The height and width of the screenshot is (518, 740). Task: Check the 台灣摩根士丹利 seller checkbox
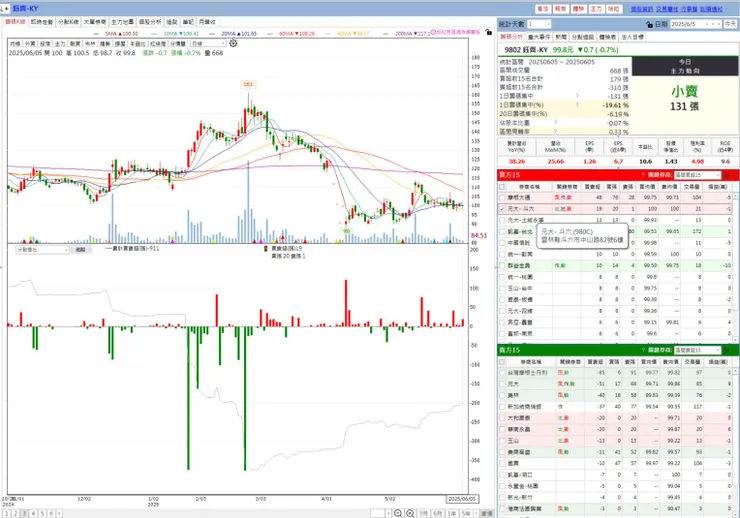[502, 373]
